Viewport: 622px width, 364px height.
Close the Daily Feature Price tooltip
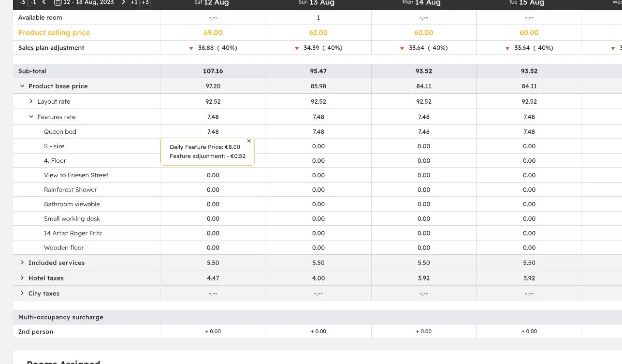(x=249, y=141)
